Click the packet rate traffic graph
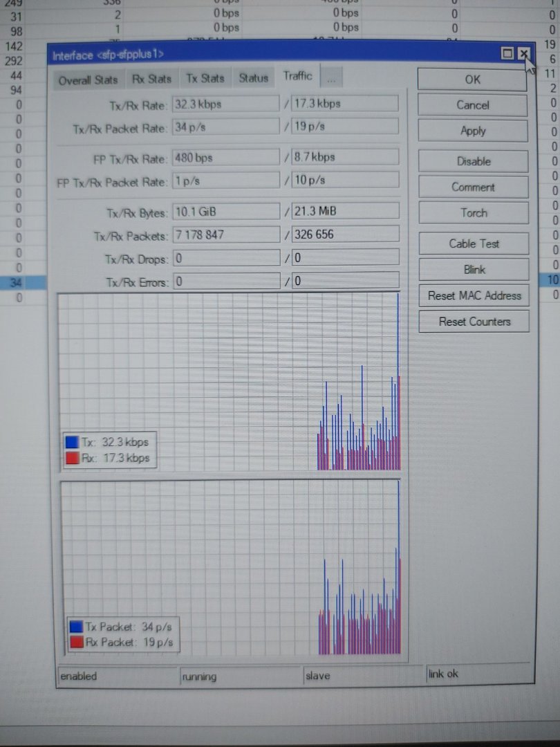 coord(231,567)
